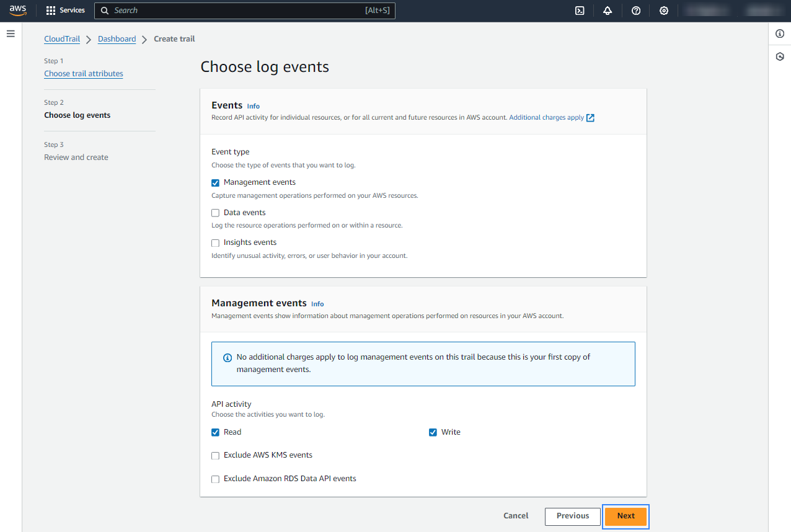The width and height of the screenshot is (791, 532).
Task: Click the AWS logo home icon
Action: pos(18,11)
